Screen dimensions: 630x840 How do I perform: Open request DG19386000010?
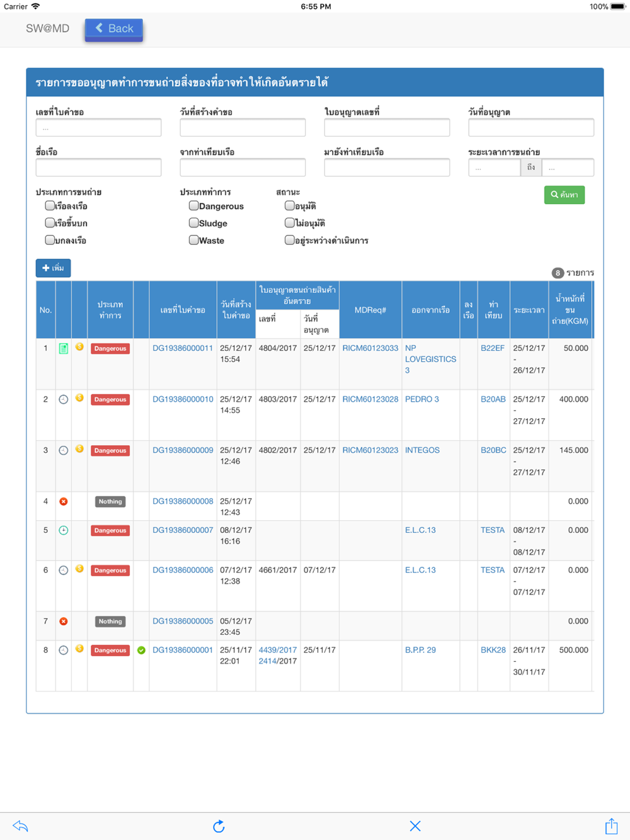click(x=183, y=399)
